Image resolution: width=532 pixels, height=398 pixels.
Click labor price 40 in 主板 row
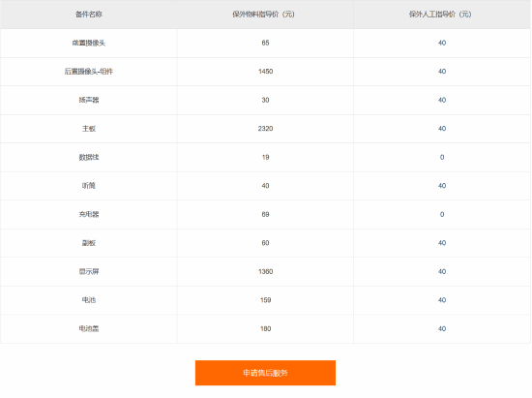[442, 129]
